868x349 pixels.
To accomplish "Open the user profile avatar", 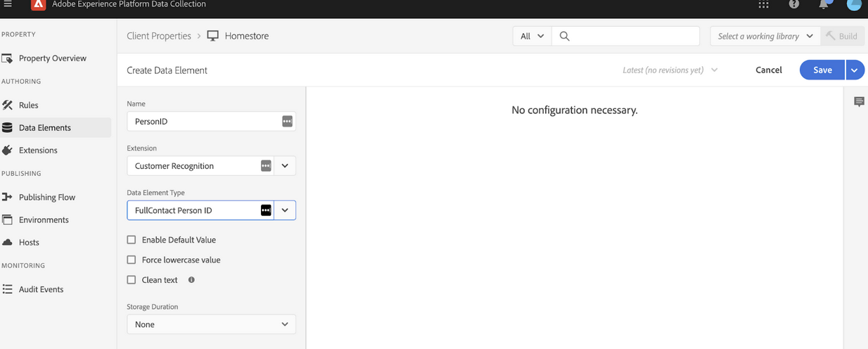I will (853, 4).
